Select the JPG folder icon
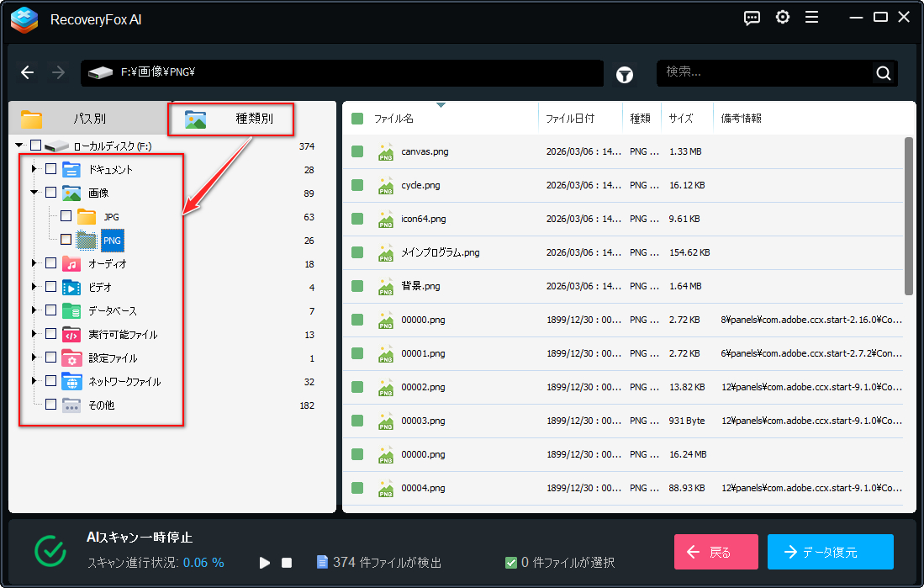 coord(87,217)
